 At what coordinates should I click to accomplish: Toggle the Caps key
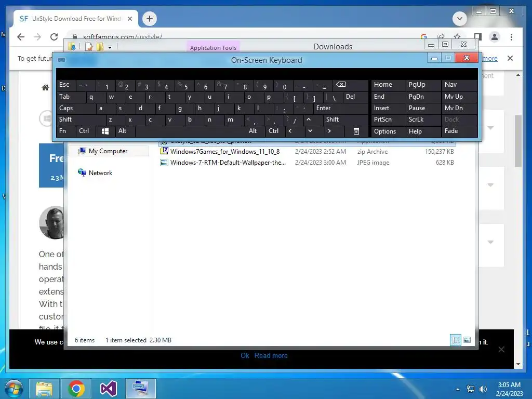(x=76, y=108)
